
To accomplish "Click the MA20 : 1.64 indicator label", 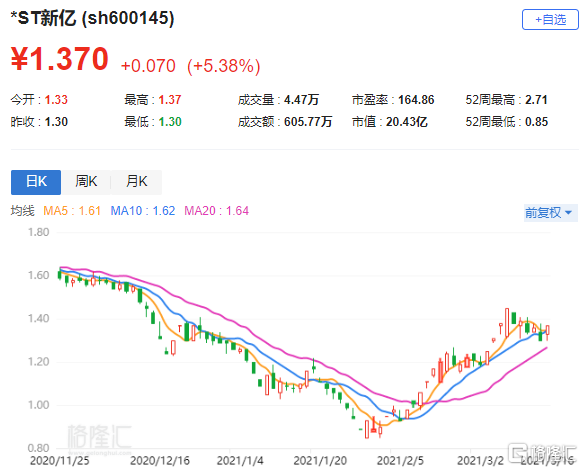I will pos(216,211).
